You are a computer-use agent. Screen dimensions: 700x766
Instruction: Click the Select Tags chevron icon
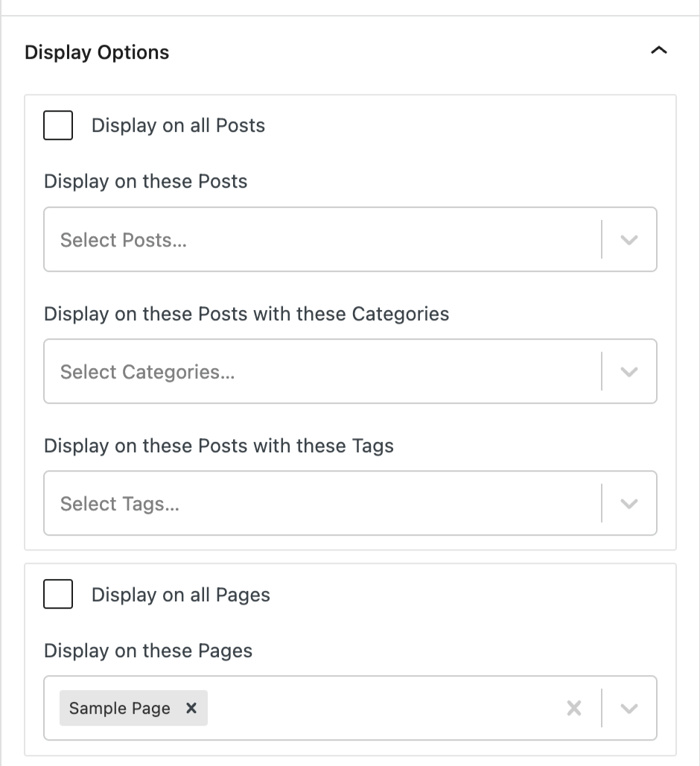(x=629, y=503)
